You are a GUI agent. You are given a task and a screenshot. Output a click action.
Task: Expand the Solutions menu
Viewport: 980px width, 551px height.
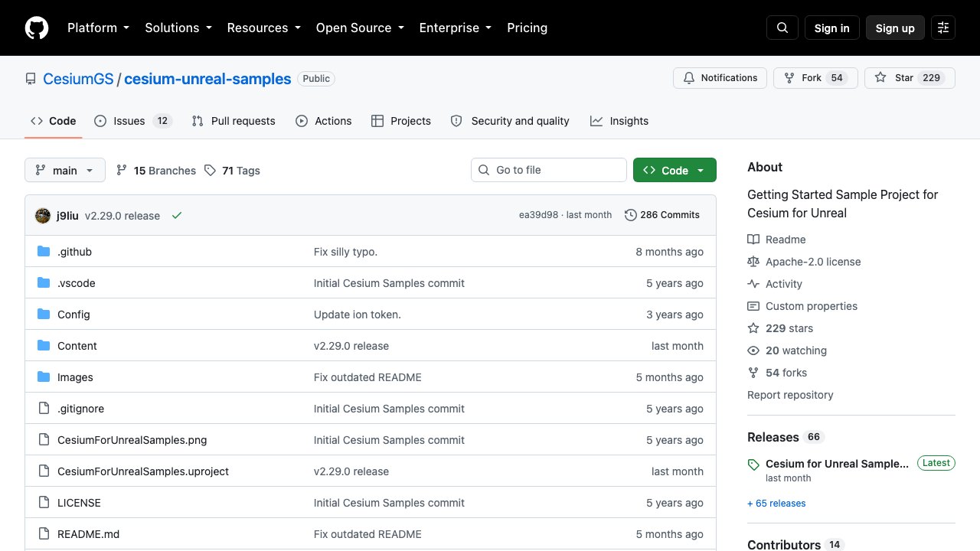[178, 28]
